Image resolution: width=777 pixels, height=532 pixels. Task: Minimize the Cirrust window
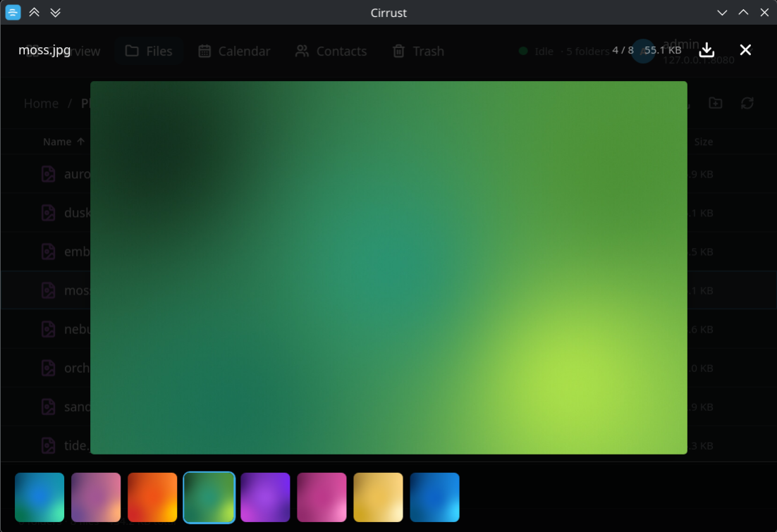(722, 13)
